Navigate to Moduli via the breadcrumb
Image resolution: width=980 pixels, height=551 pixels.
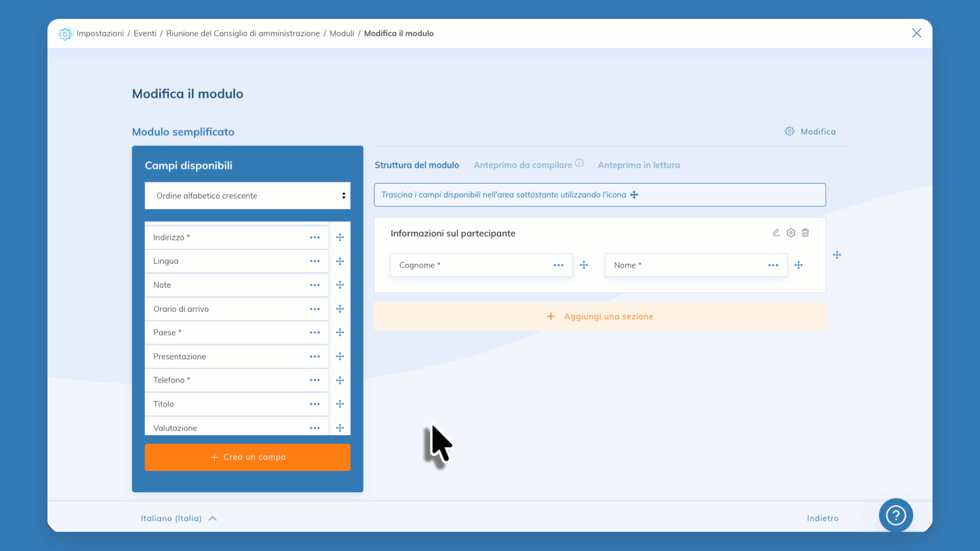coord(341,33)
